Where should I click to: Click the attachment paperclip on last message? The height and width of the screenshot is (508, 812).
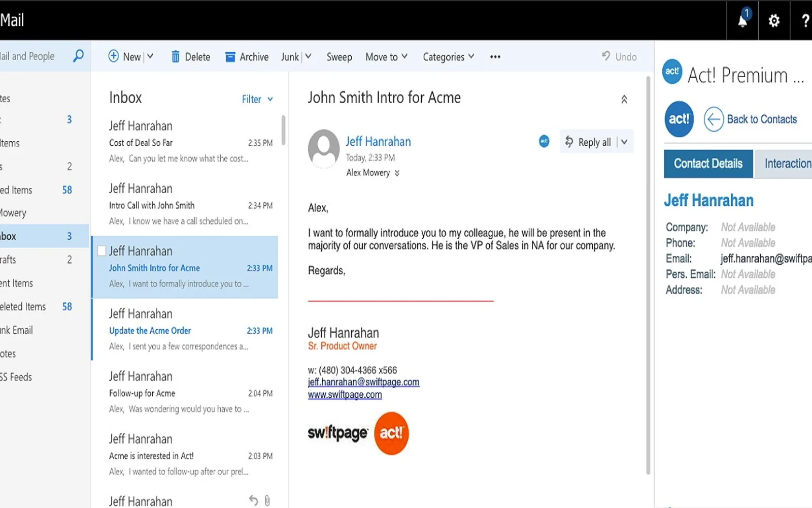(267, 500)
